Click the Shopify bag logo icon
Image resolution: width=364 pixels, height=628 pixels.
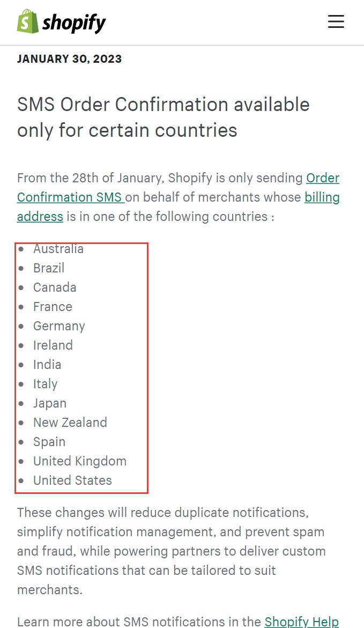pyautogui.click(x=28, y=21)
